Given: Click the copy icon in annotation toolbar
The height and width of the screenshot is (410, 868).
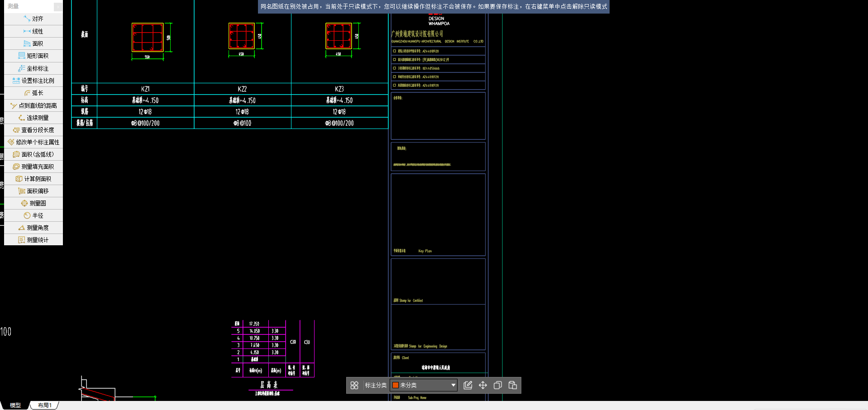Looking at the screenshot, I should (x=498, y=385).
